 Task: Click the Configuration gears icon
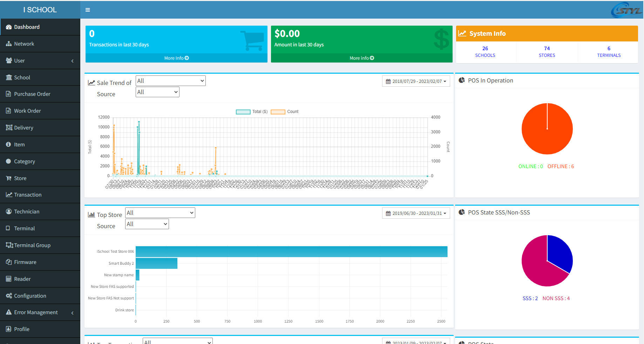9,296
